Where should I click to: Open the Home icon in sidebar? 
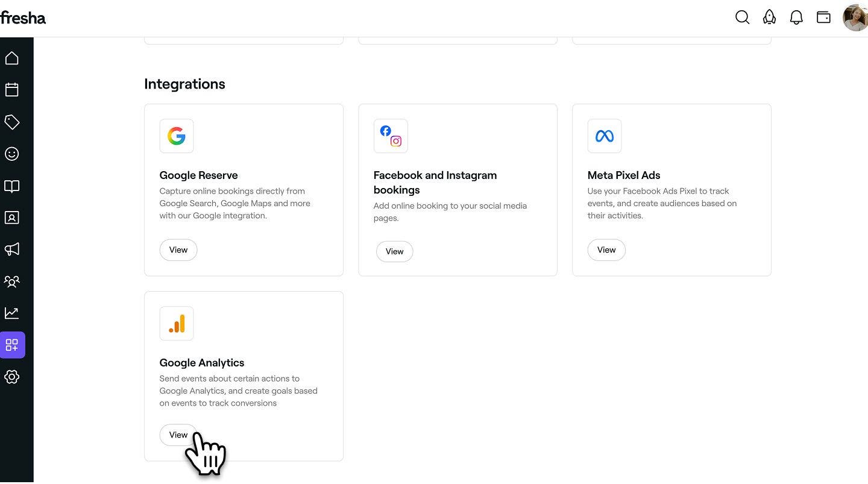12,58
